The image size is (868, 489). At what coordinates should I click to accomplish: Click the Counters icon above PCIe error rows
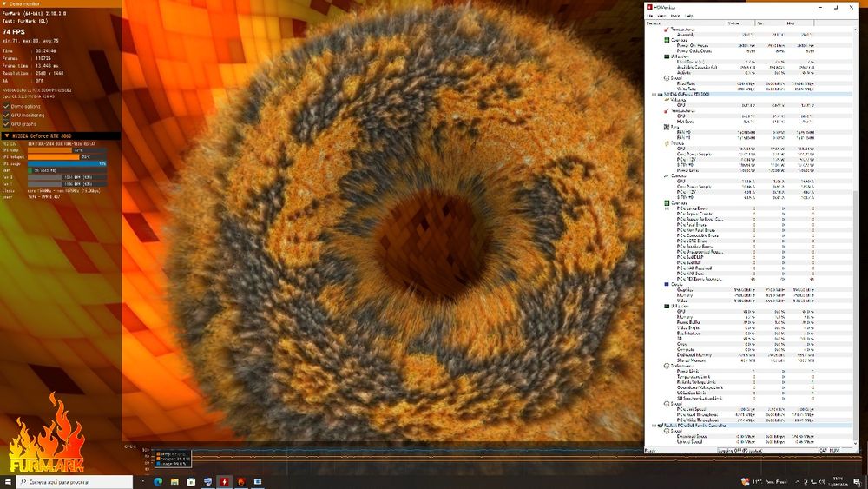point(667,203)
